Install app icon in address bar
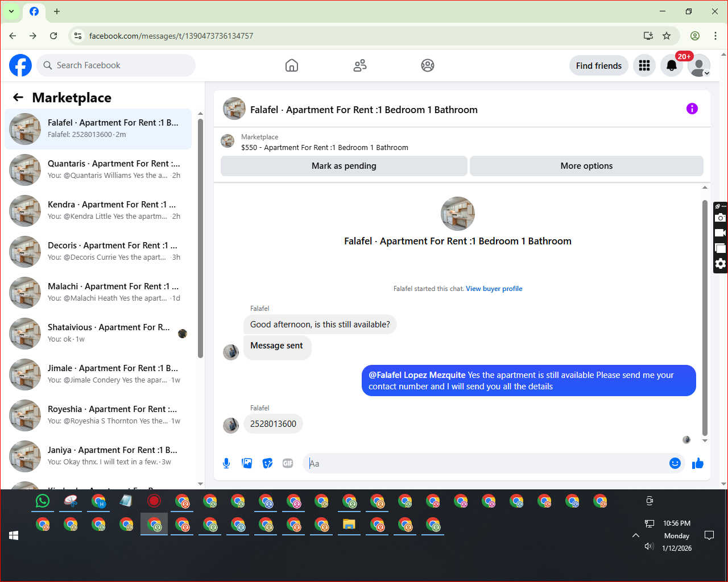 click(x=648, y=36)
